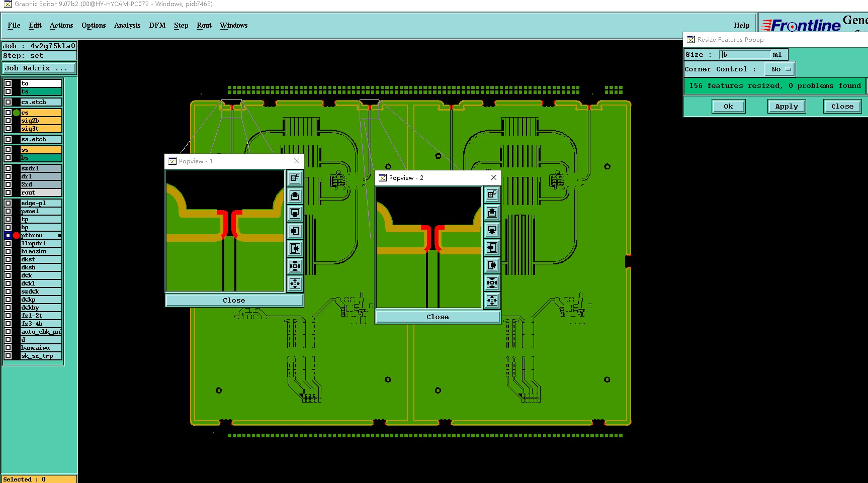Click the Close button under Popview 2

coord(438,317)
